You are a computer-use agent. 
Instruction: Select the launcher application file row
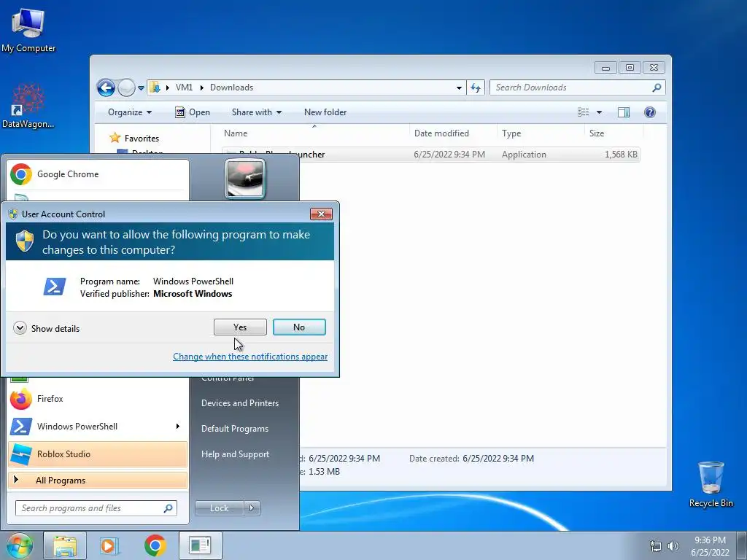click(x=430, y=155)
